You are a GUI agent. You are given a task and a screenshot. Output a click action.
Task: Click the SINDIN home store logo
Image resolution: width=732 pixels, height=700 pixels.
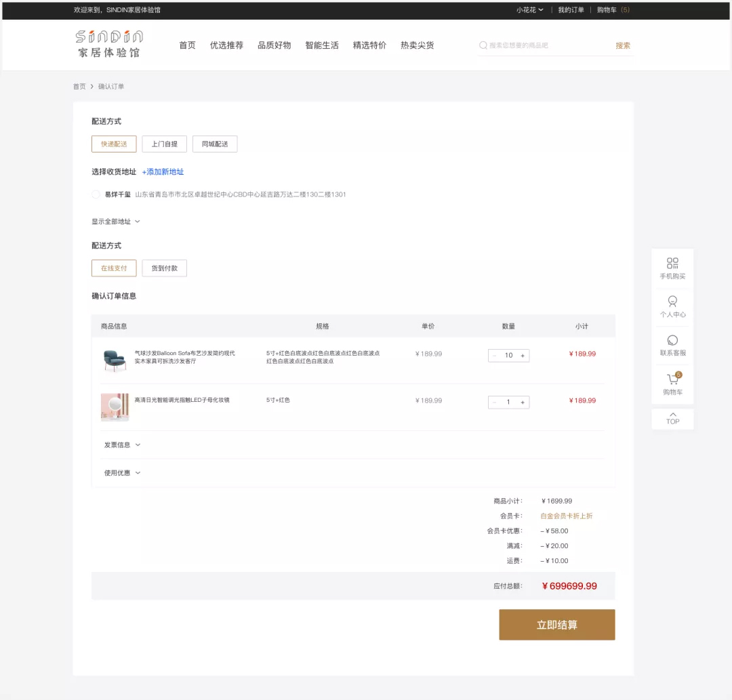click(109, 44)
